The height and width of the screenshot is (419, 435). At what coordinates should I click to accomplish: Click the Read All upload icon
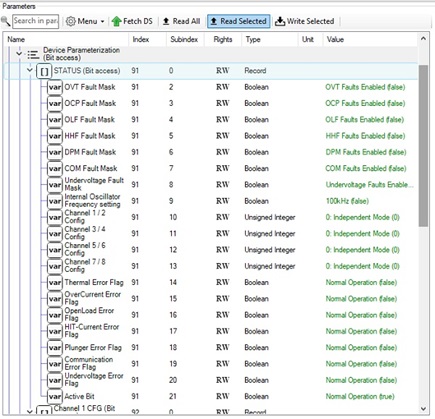coord(166,21)
